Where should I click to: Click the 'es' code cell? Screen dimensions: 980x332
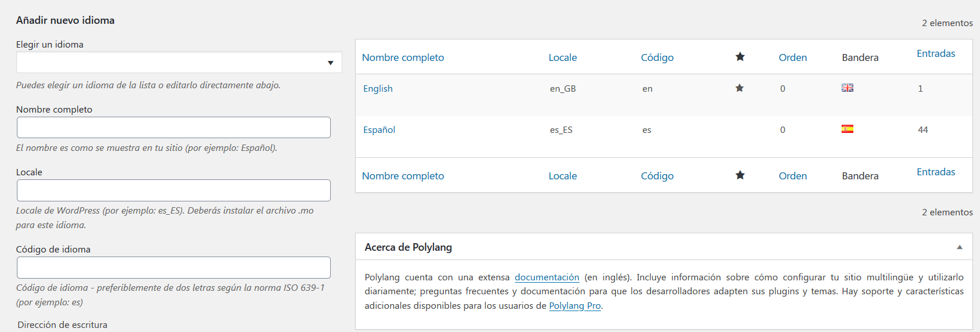[647, 129]
